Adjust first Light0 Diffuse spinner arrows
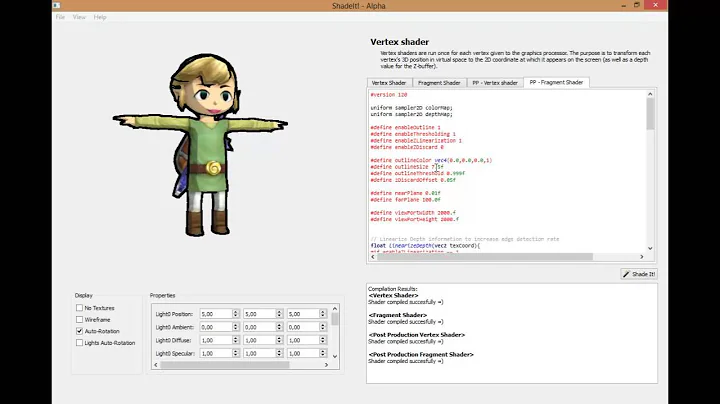This screenshot has height=404, width=720. [x=236, y=340]
